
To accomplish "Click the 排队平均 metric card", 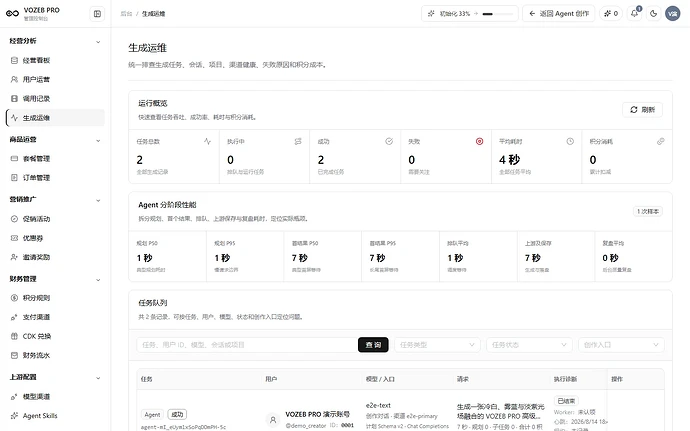I will (x=478, y=256).
